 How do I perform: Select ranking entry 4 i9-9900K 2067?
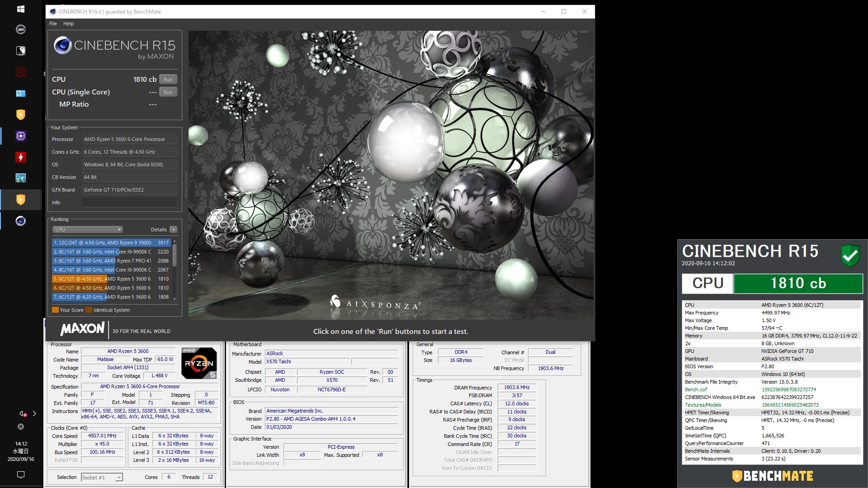[111, 270]
